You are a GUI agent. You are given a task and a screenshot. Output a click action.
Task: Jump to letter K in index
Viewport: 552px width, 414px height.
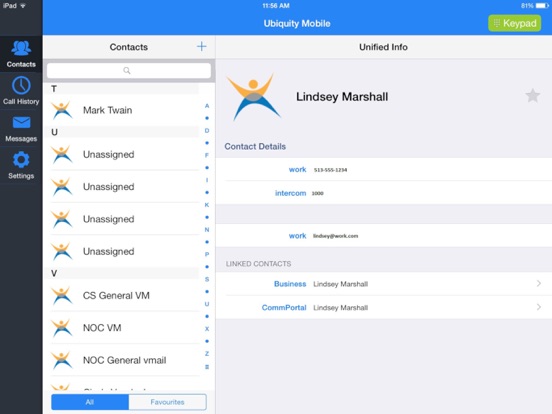pyautogui.click(x=207, y=205)
